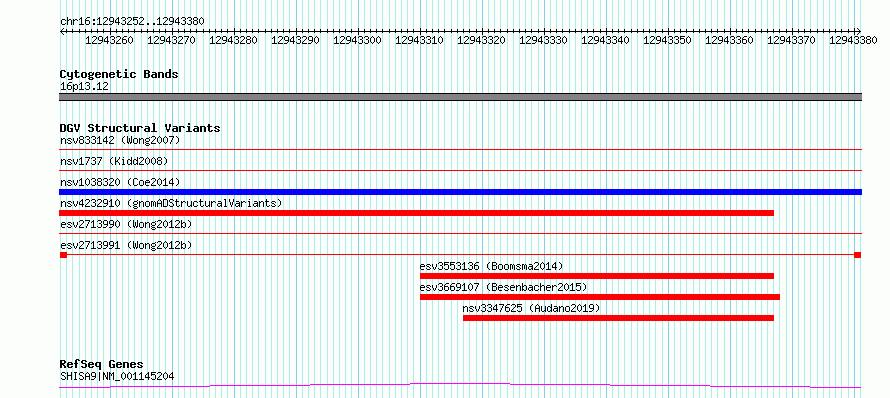The width and height of the screenshot is (890, 398).
Task: Click the esv3669107 (Besenbacher2015) label
Action: [x=503, y=287]
